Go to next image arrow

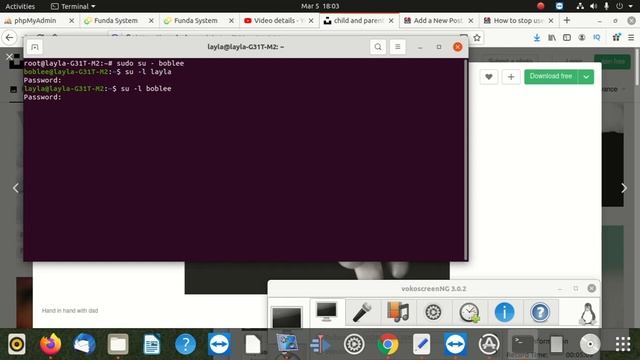[x=624, y=188]
